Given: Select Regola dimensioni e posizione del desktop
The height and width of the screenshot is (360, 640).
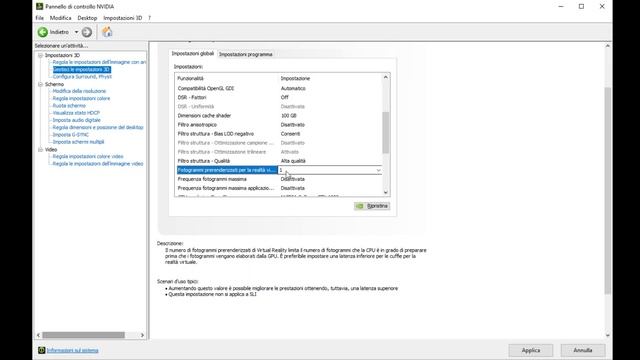Looking at the screenshot, I should pos(98,127).
